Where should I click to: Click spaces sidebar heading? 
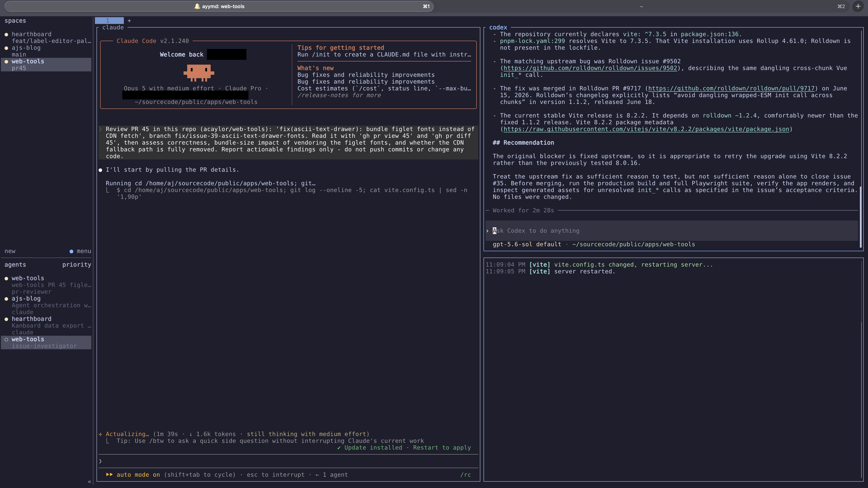click(x=15, y=21)
